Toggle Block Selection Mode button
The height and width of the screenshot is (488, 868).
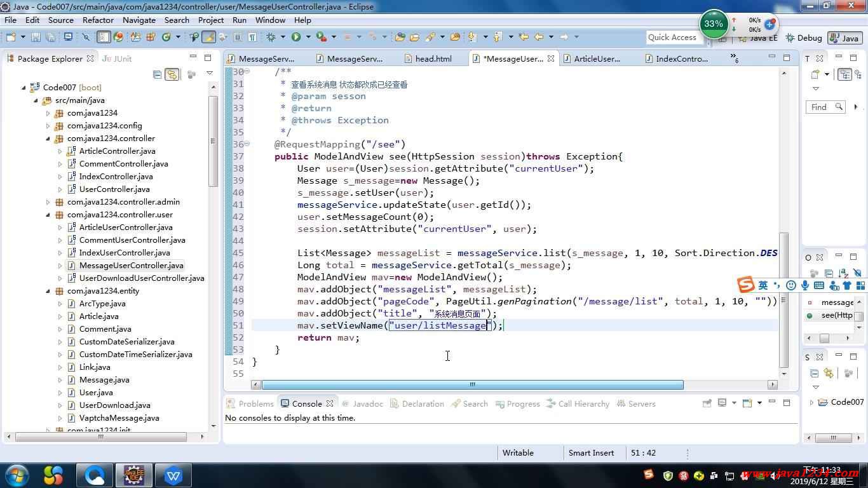coord(237,37)
